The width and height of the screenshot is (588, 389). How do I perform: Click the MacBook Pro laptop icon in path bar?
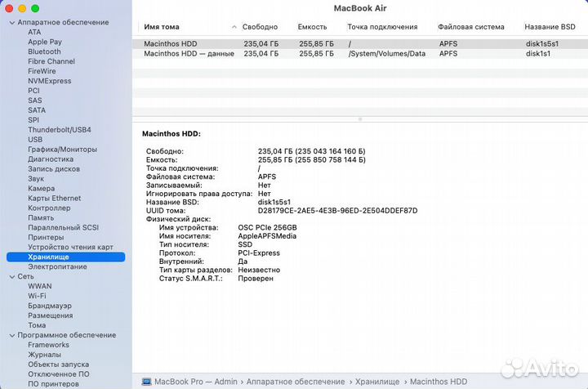tap(146, 381)
